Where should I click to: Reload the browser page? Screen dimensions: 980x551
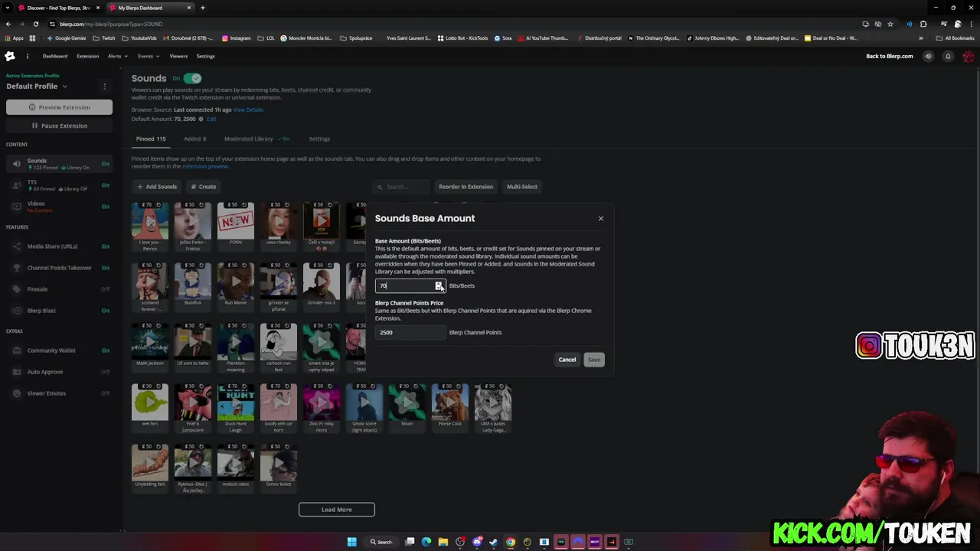point(35,24)
